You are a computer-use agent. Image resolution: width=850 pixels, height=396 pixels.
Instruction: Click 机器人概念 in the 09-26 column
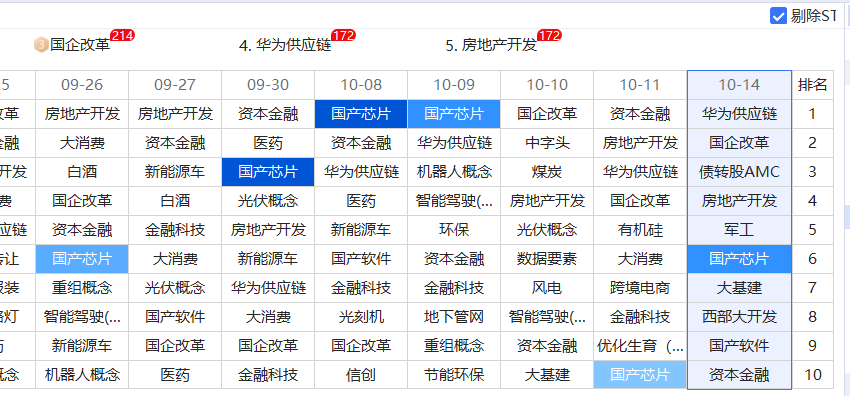click(82, 375)
